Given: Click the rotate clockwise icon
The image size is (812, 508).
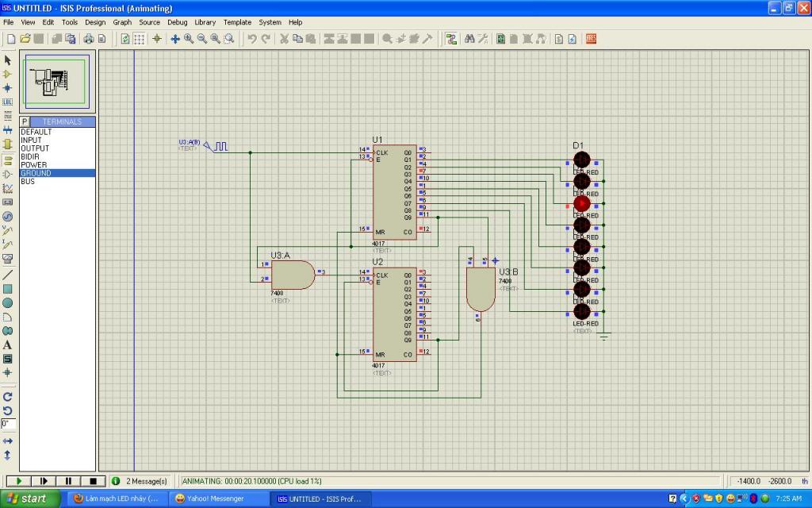Looking at the screenshot, I should tap(8, 396).
